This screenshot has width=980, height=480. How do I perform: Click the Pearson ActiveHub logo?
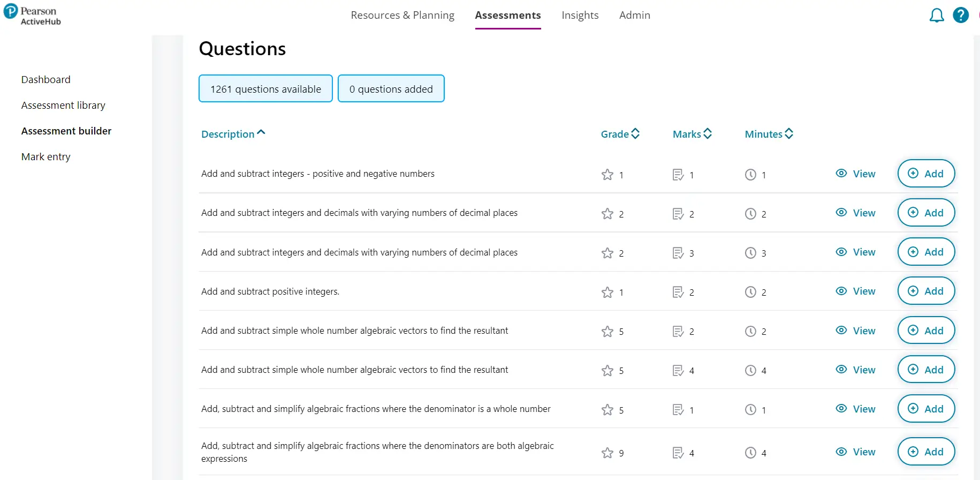point(33,16)
